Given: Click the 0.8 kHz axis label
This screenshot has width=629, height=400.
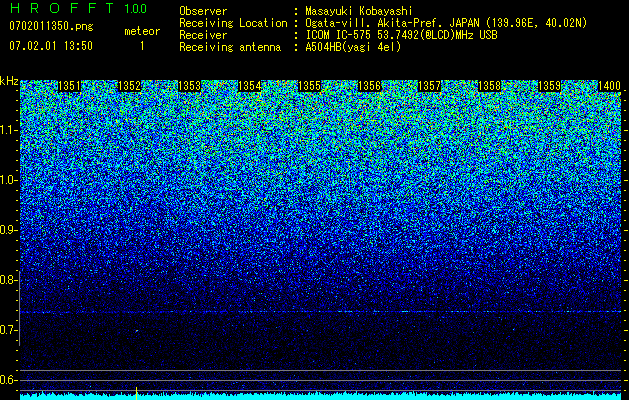Looking at the screenshot, I should 9,280.
